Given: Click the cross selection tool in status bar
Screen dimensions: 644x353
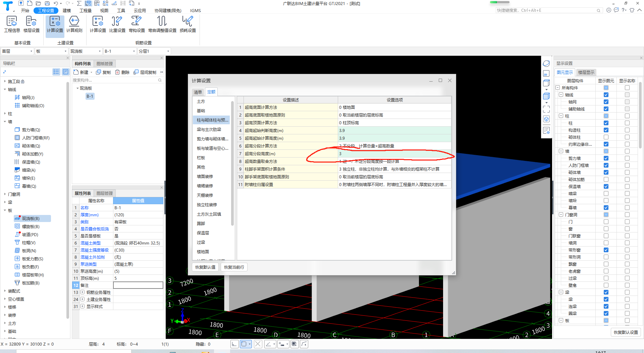Looking at the screenshot, I should click(x=258, y=344).
